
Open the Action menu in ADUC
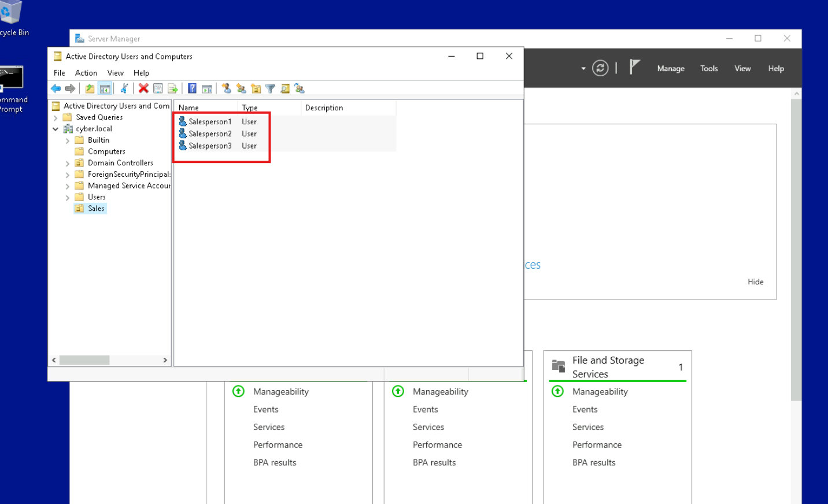pyautogui.click(x=86, y=73)
